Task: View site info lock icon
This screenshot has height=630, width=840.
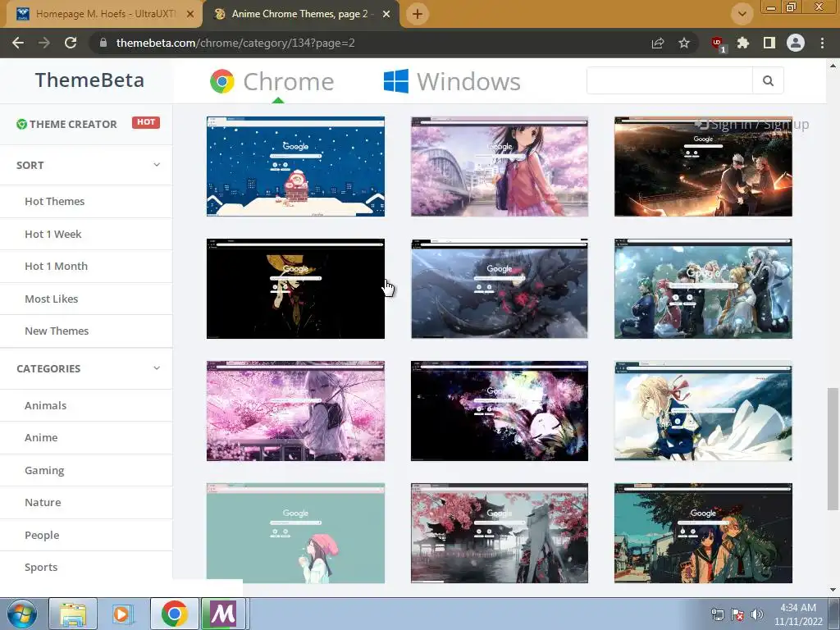Action: (103, 43)
